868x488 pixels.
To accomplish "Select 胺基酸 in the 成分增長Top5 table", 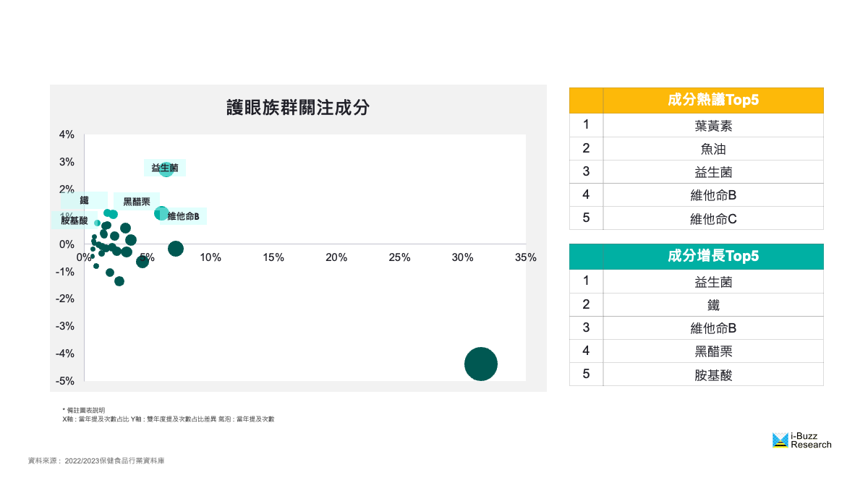I will tap(712, 374).
